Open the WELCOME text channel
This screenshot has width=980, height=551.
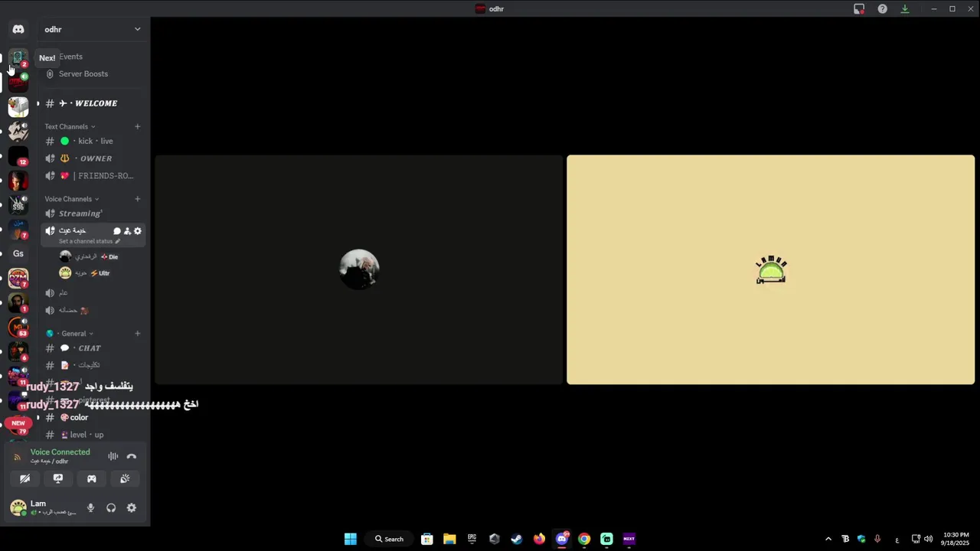coord(92,103)
